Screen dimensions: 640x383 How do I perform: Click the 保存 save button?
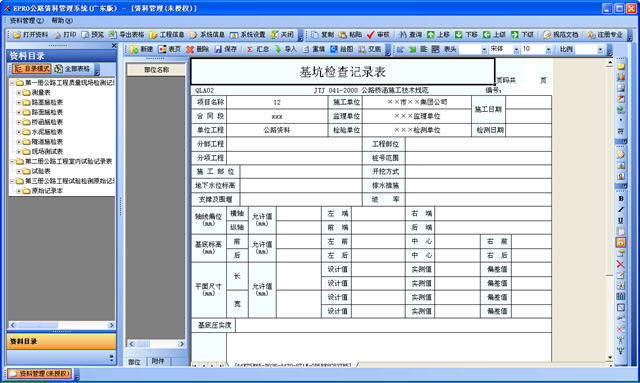[x=225, y=49]
